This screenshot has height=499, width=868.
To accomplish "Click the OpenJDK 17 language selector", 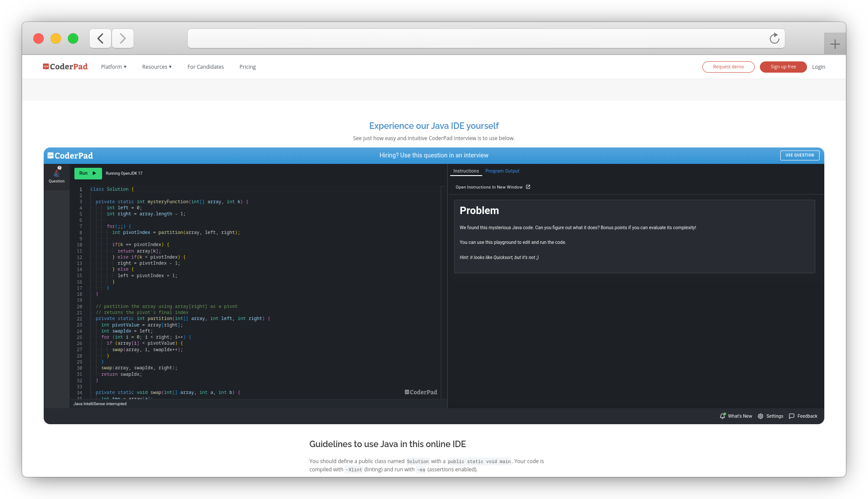I will (123, 173).
